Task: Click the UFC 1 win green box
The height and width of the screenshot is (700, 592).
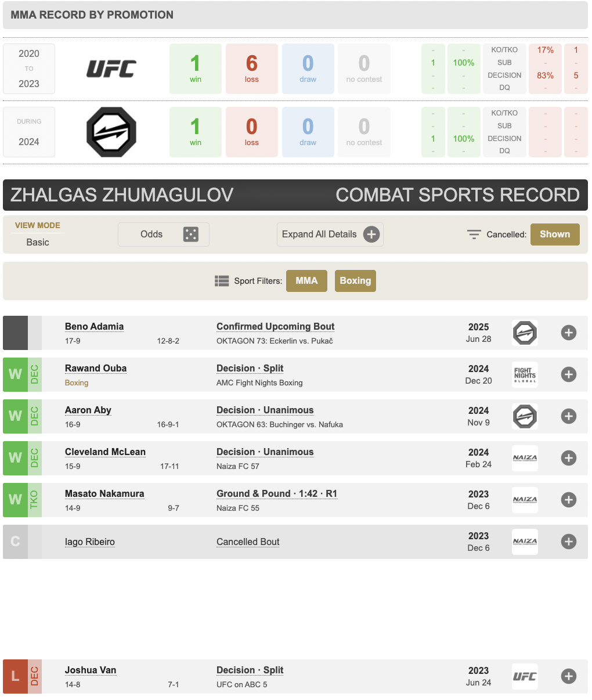Action: [196, 68]
